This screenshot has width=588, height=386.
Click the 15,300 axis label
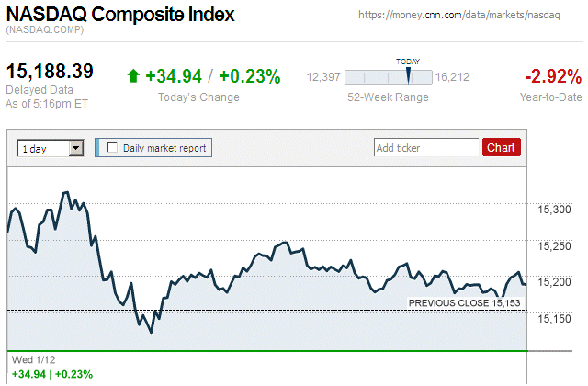[x=554, y=210]
